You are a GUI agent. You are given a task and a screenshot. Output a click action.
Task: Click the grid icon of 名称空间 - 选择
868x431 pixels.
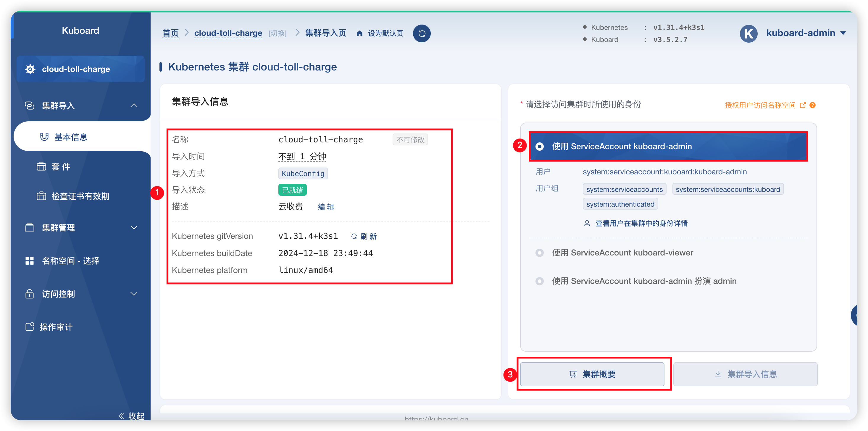30,261
